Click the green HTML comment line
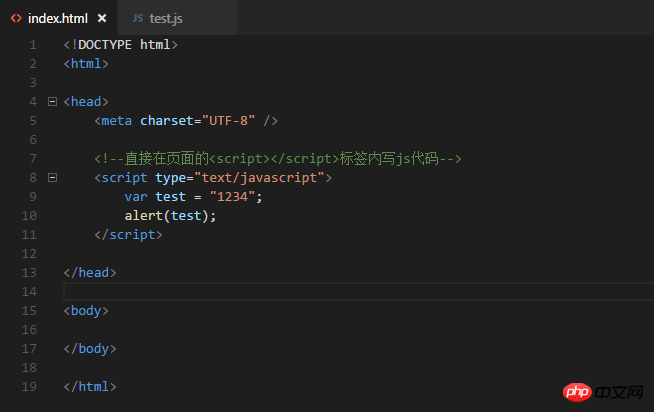 [278, 159]
